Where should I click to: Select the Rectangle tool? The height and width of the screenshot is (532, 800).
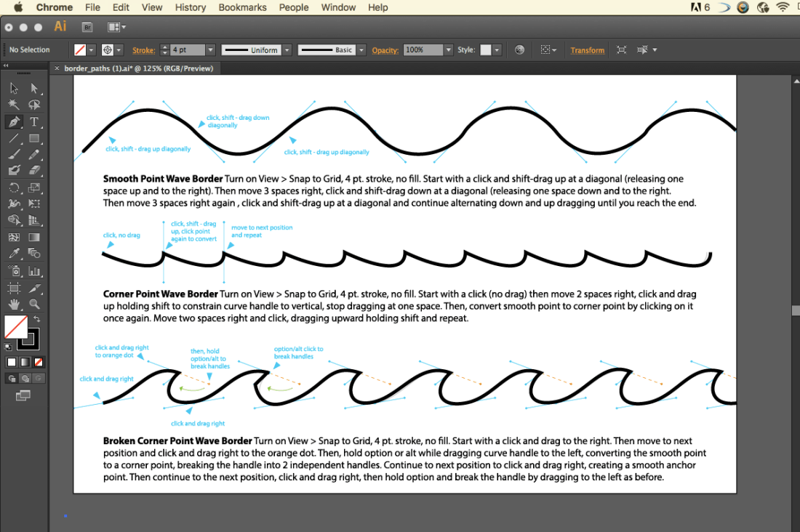34,138
